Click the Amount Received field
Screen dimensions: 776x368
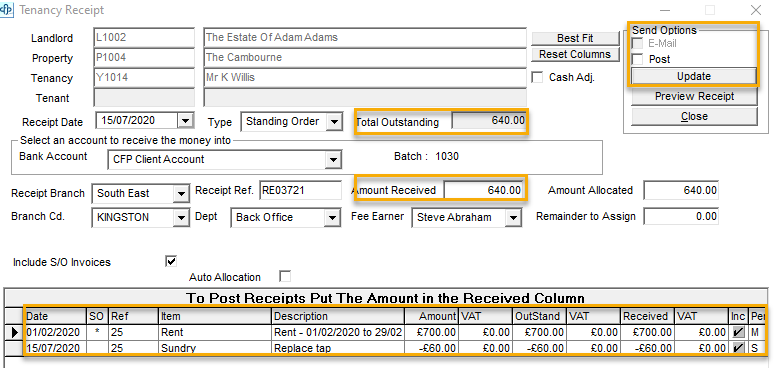point(484,190)
